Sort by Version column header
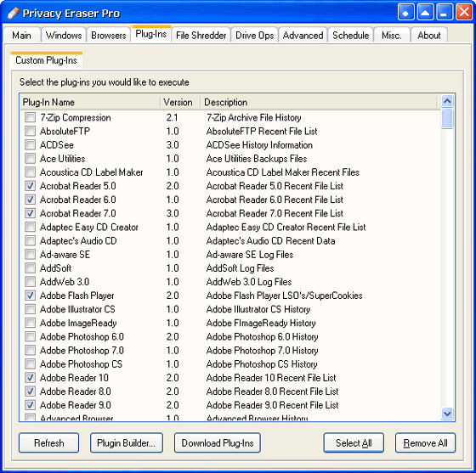The width and height of the screenshot is (476, 473). tap(180, 102)
